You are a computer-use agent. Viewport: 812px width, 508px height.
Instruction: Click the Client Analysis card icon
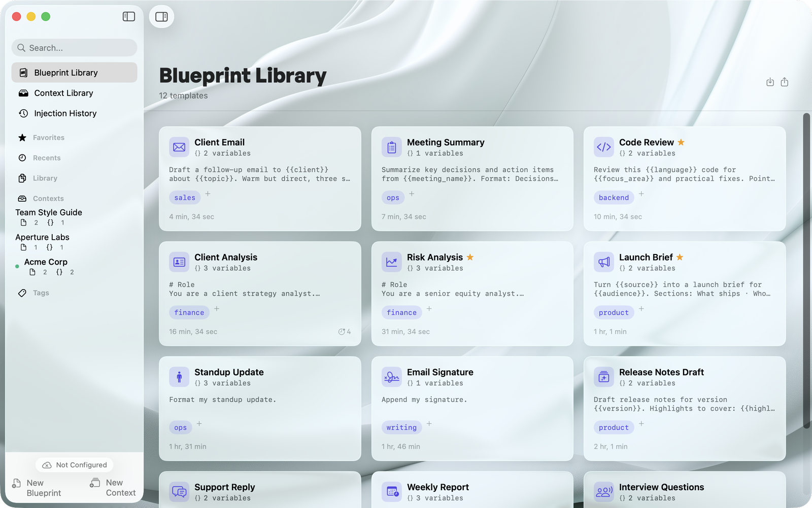click(179, 262)
